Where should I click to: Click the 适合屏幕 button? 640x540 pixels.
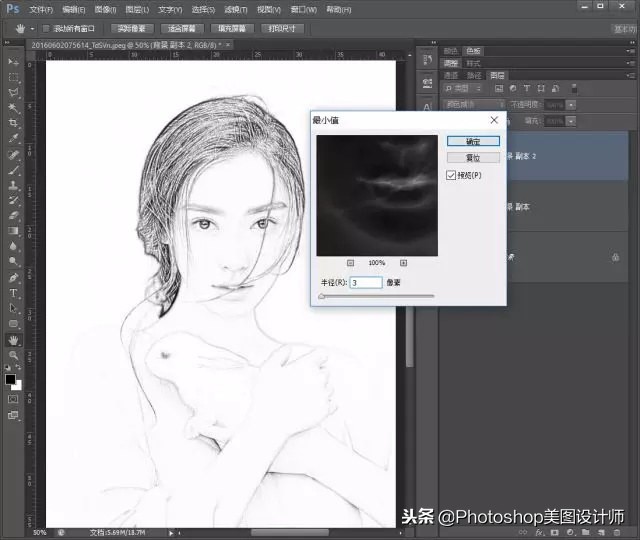[x=182, y=29]
